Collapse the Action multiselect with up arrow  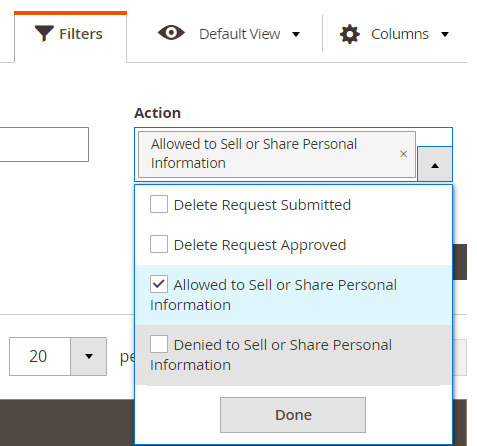point(435,164)
